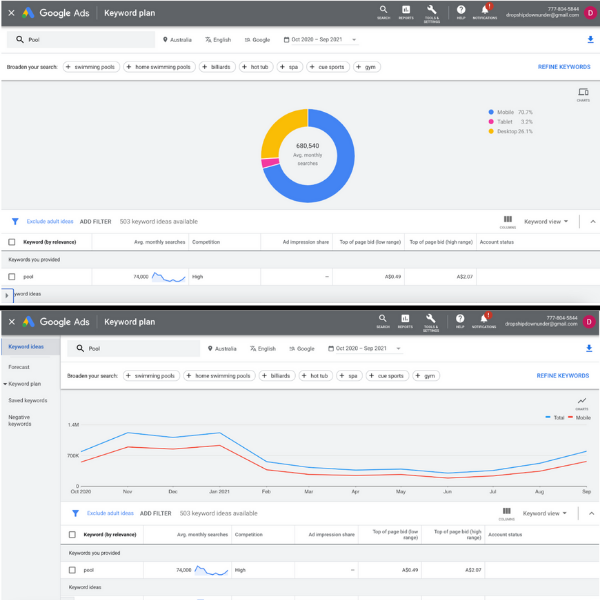The width and height of the screenshot is (600, 600).
Task: Open Columns icon in lower screenshot
Action: pyautogui.click(x=507, y=513)
